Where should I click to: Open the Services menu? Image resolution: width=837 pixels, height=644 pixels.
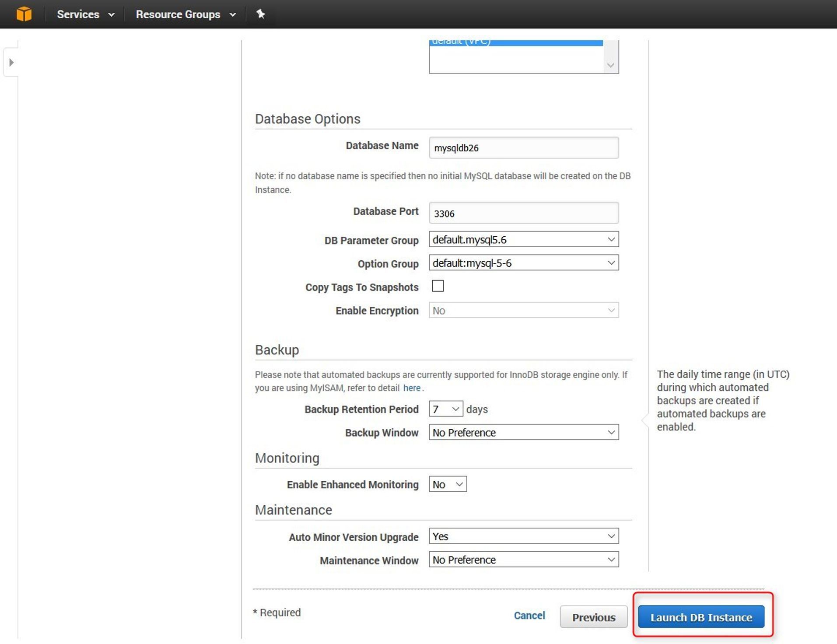86,14
